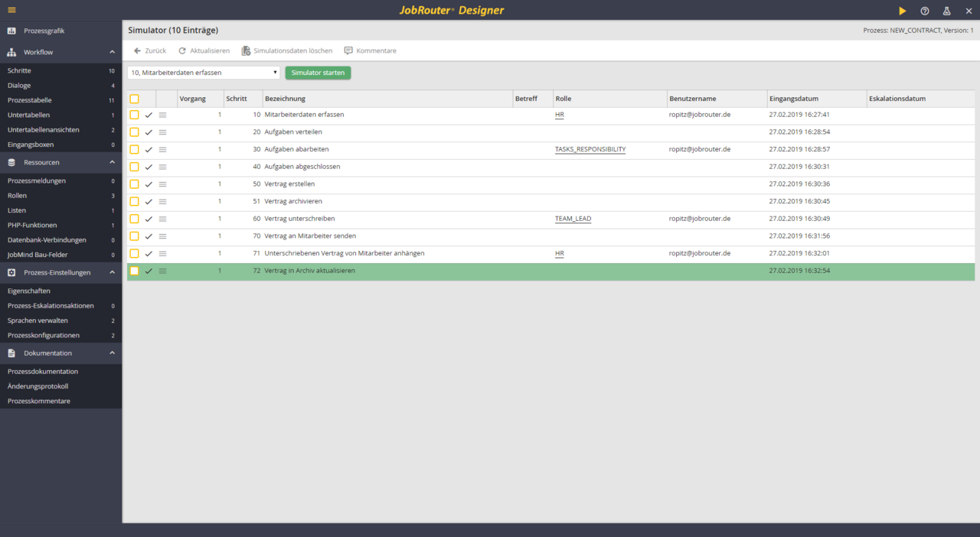980x537 pixels.
Task: Open the help question mark icon
Action: pos(925,11)
